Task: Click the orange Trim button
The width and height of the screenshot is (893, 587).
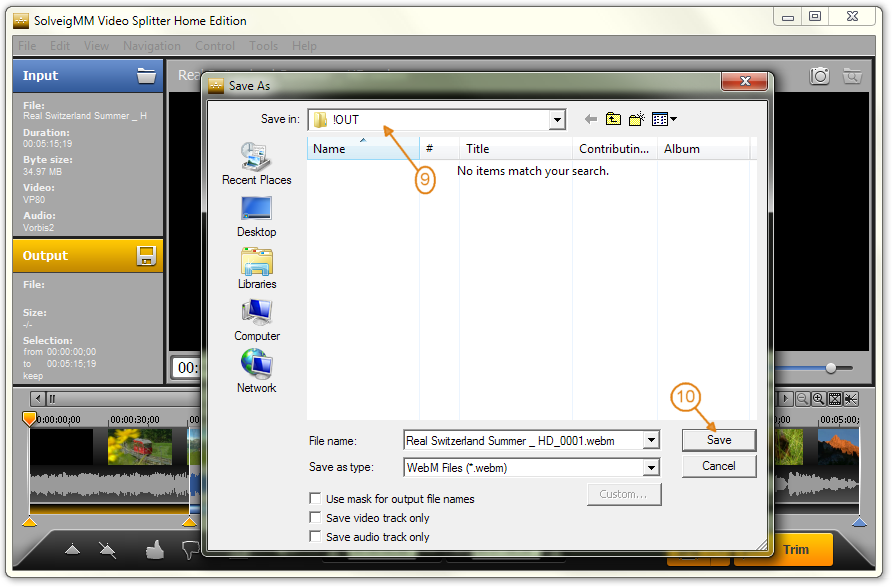Action: pyautogui.click(x=796, y=549)
